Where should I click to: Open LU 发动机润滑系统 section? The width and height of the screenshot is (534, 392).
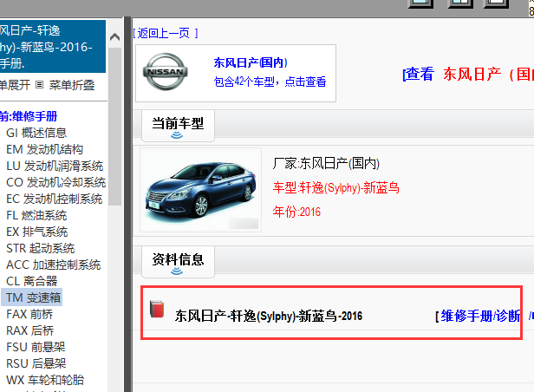tap(55, 166)
